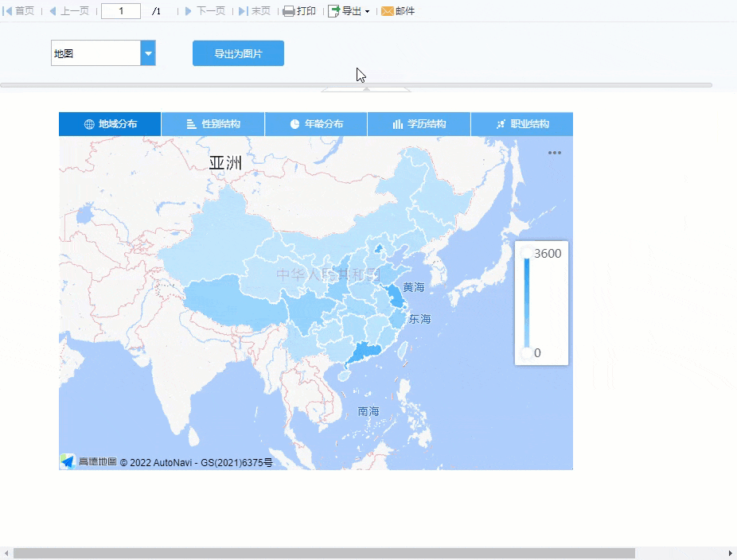Click the legend slider handle at 0
Viewport: 737px width, 560px height.
526,353
